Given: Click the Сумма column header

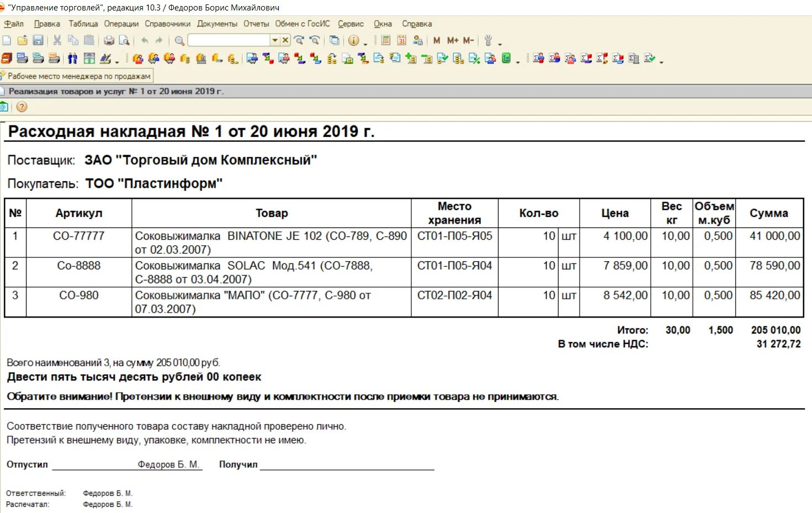Looking at the screenshot, I should point(768,213).
